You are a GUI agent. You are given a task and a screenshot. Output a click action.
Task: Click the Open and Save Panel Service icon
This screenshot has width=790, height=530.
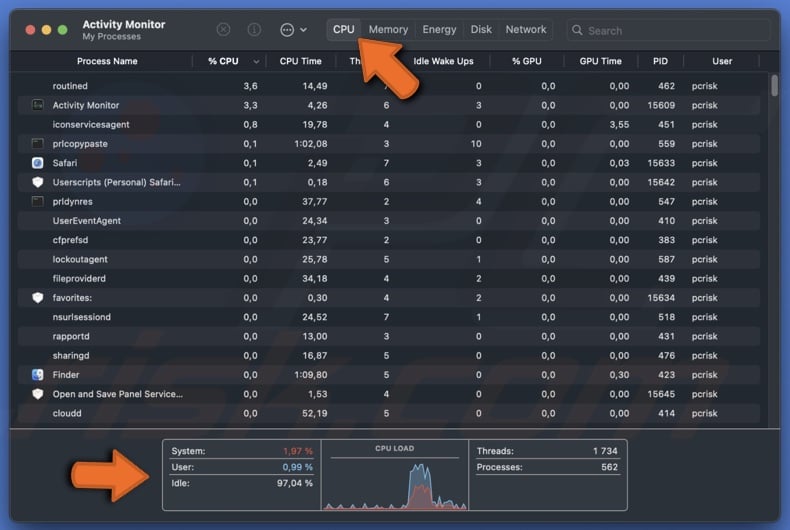pyautogui.click(x=38, y=394)
